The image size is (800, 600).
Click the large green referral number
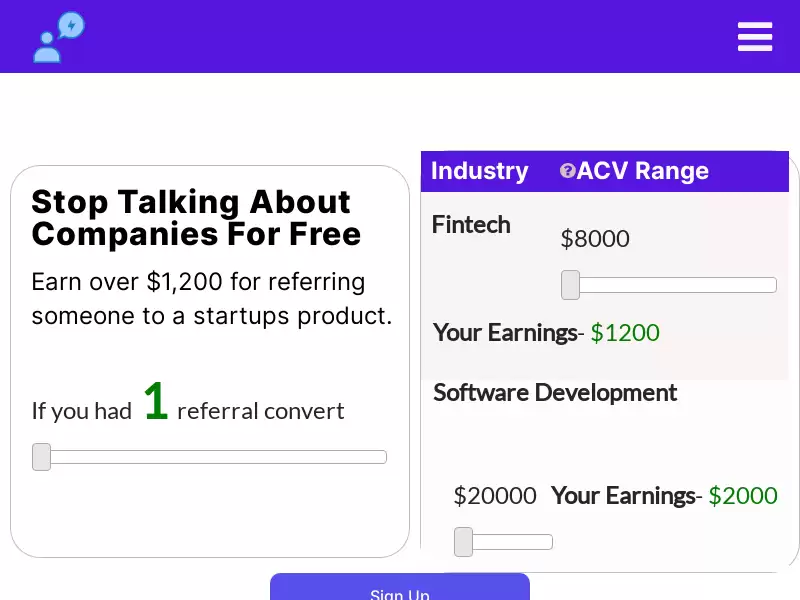155,402
